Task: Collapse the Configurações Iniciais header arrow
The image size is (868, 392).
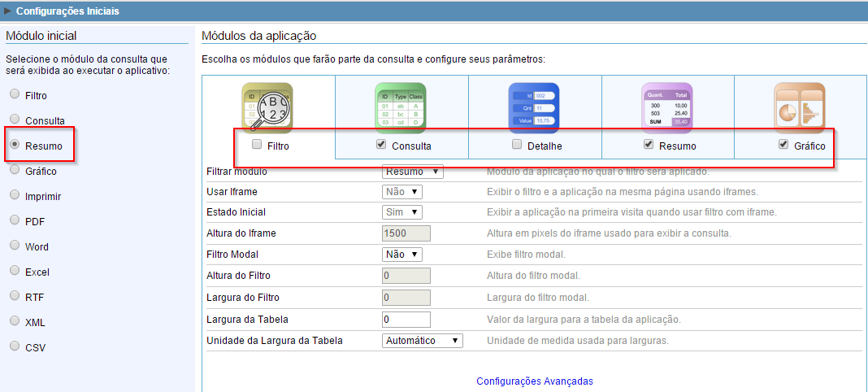Action: [8, 11]
